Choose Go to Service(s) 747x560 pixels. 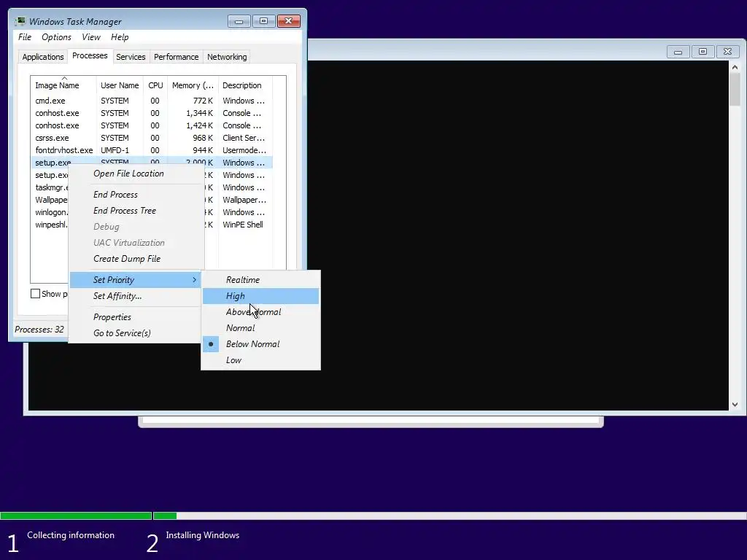pos(136,333)
